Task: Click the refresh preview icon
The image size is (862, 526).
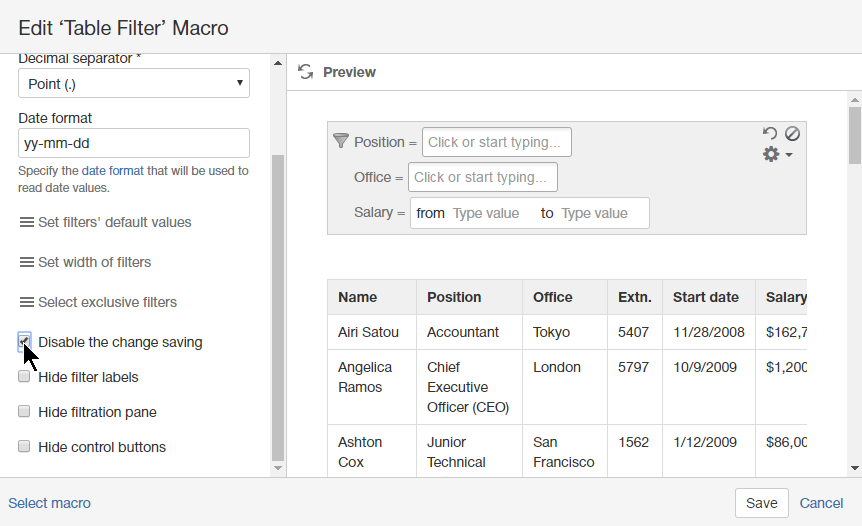Action: (306, 72)
